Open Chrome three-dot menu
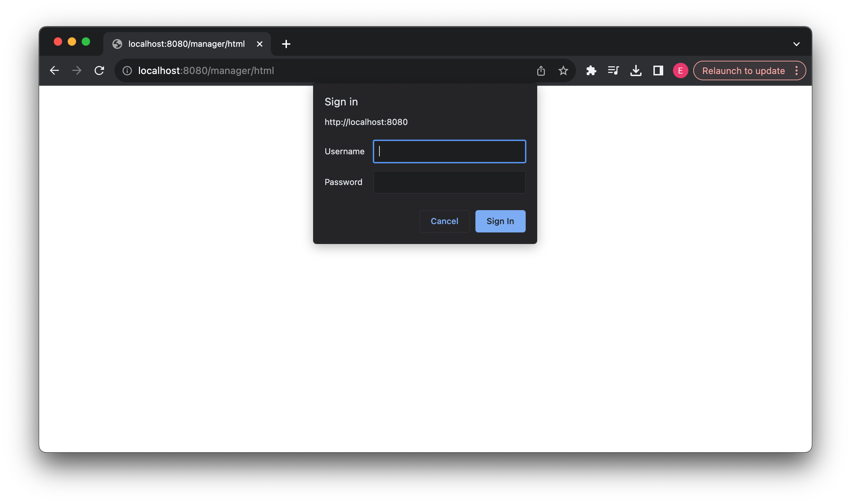Screen dimensions: 851x504 click(x=797, y=71)
